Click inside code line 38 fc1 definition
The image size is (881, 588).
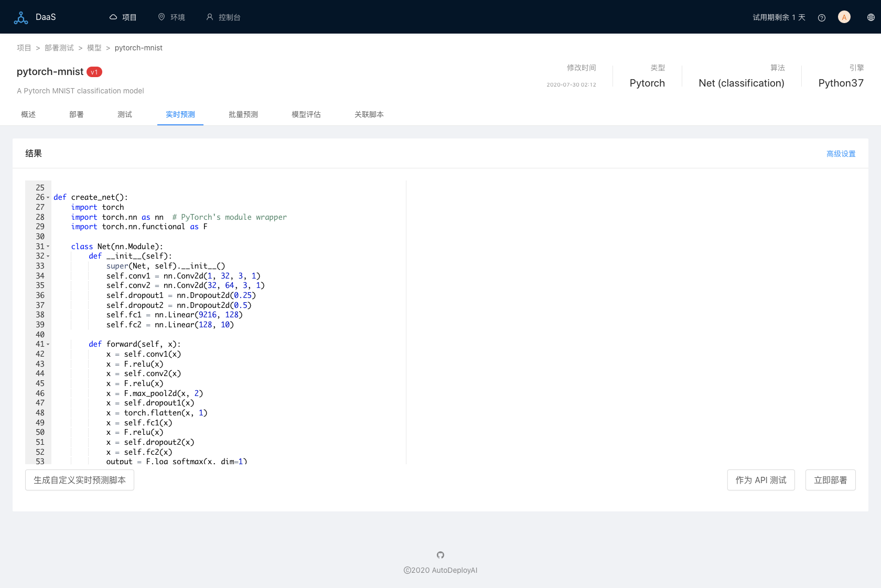coord(175,315)
